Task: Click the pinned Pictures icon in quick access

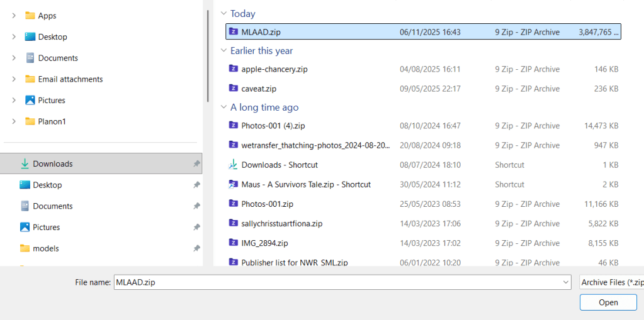Action: pyautogui.click(x=25, y=228)
